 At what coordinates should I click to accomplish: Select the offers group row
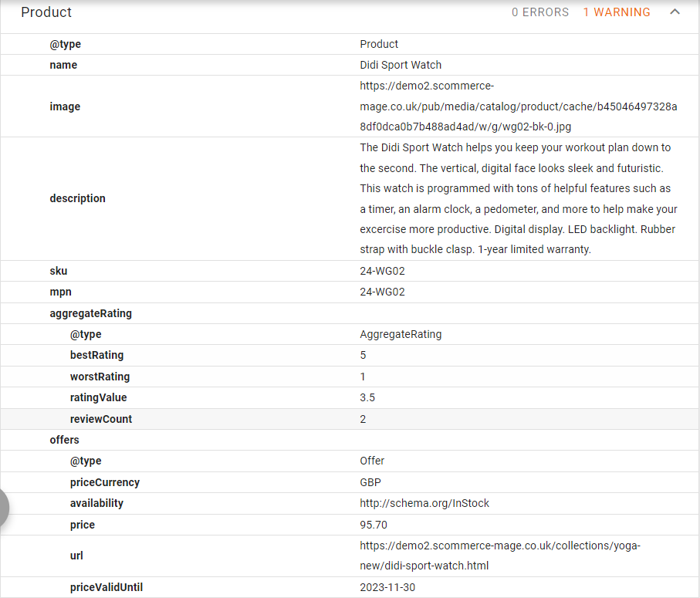click(x=65, y=440)
